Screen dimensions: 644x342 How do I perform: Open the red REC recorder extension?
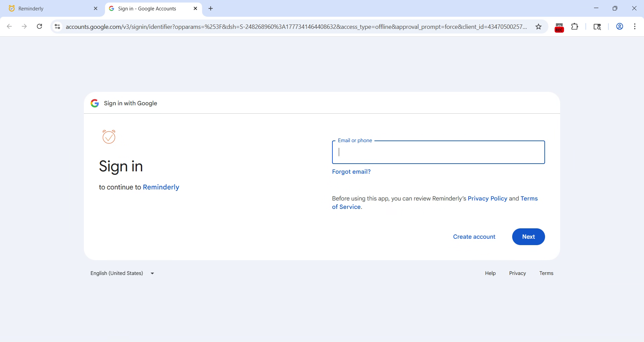coord(559,27)
